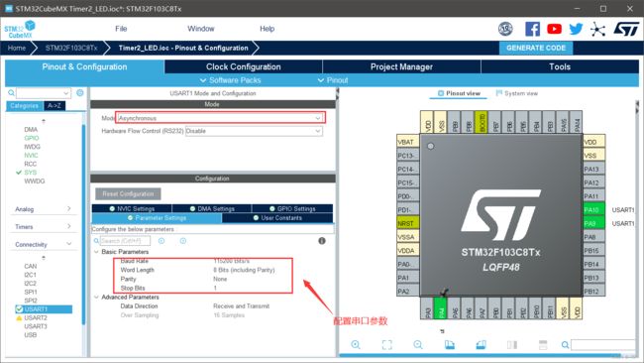Switch to the Clock Configuration tab
Viewport: 644px width, 363px height.
[x=244, y=66]
